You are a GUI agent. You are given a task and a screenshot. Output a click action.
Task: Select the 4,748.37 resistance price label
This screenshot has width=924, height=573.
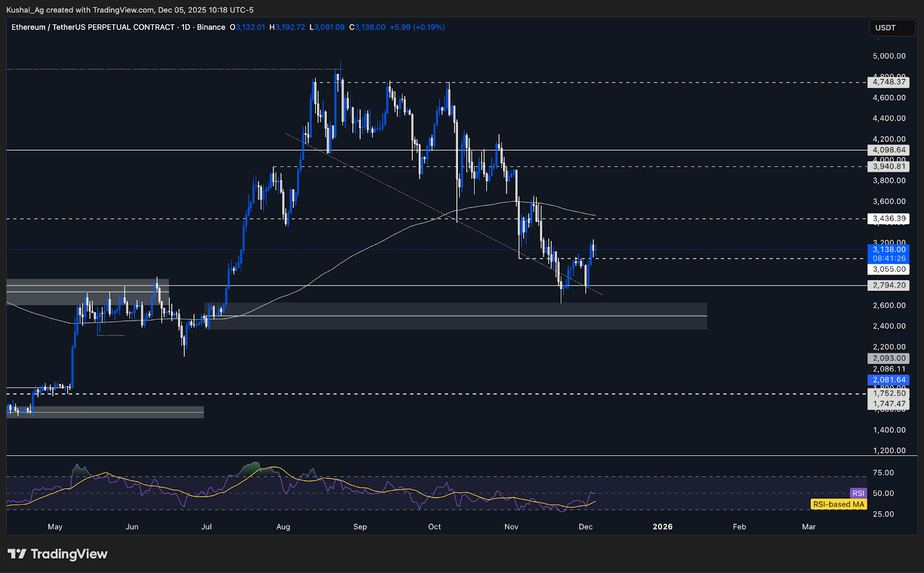[x=889, y=83]
